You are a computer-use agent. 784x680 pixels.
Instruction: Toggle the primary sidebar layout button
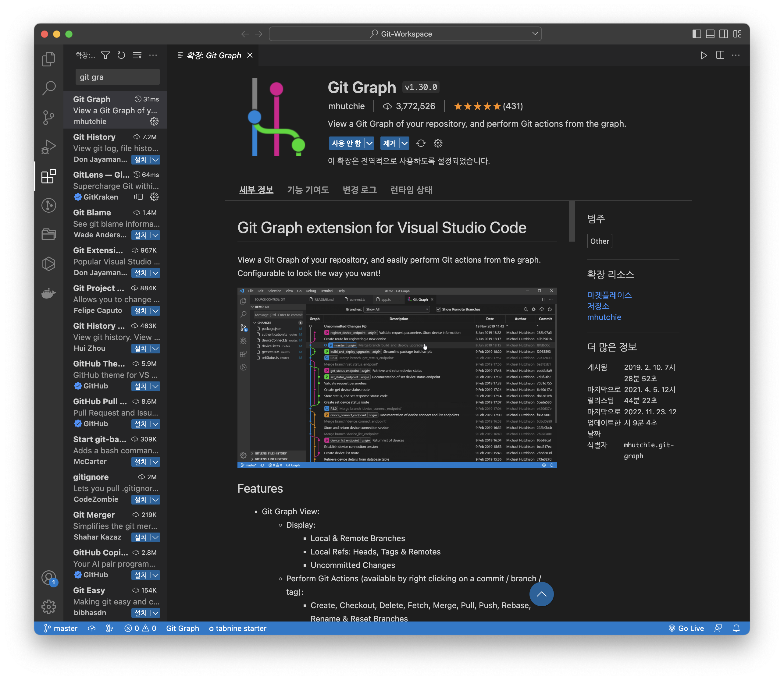coord(697,34)
